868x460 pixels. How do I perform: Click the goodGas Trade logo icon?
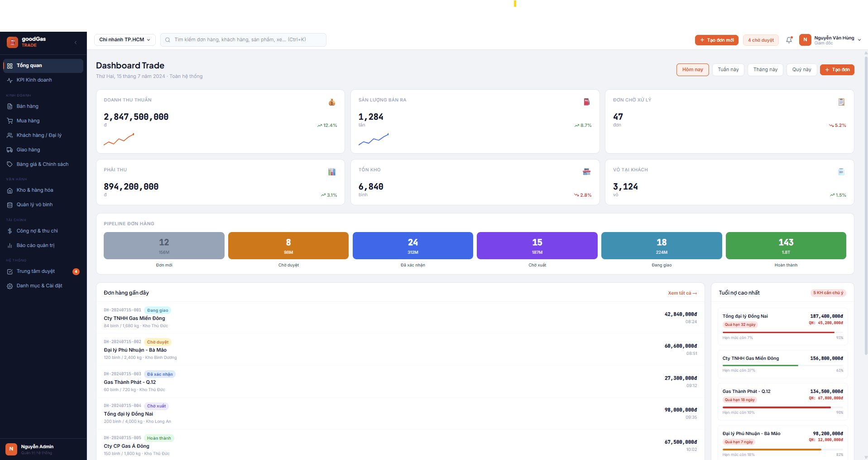click(12, 42)
